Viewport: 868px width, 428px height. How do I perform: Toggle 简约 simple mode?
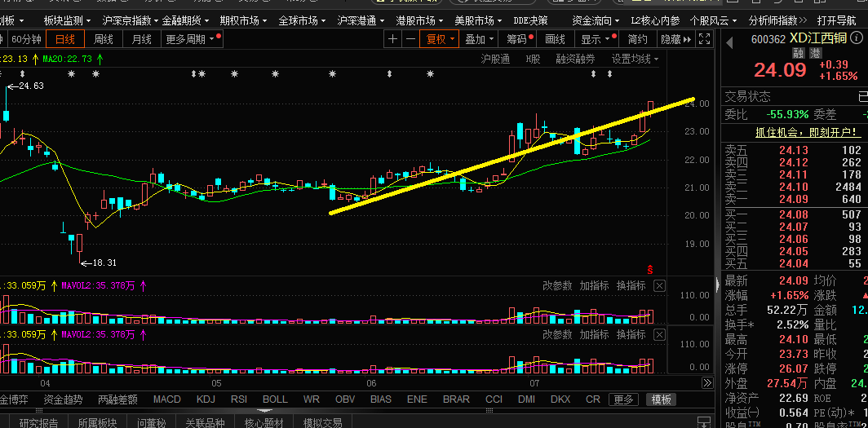coord(637,39)
